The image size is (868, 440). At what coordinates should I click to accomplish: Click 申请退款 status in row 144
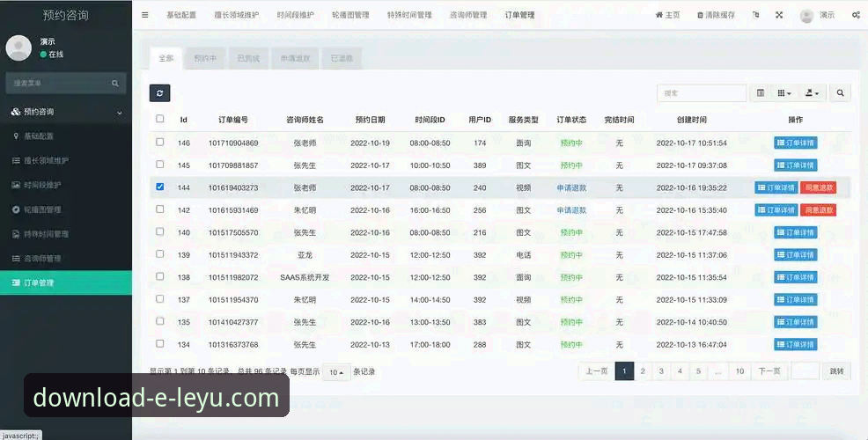click(571, 187)
